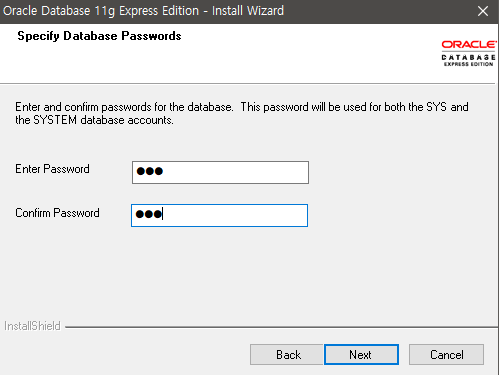Focus the Confirm Password field
The width and height of the screenshot is (499, 375).
(x=219, y=215)
